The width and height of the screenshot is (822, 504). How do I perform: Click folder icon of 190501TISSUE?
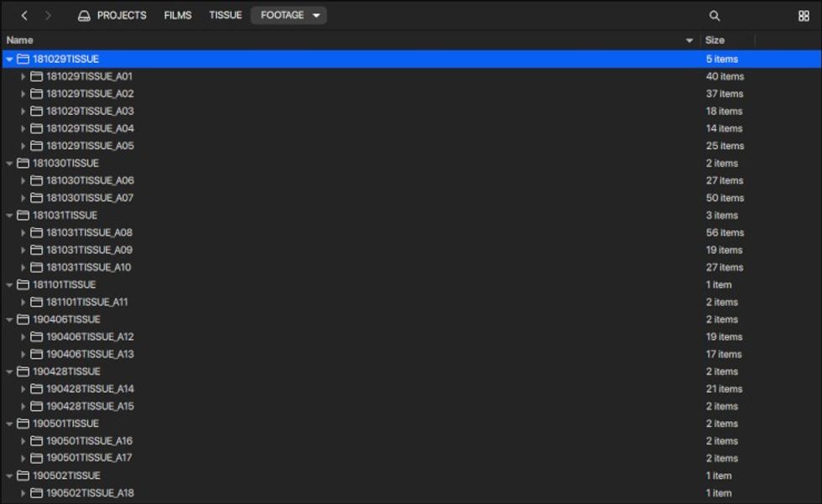(23, 423)
